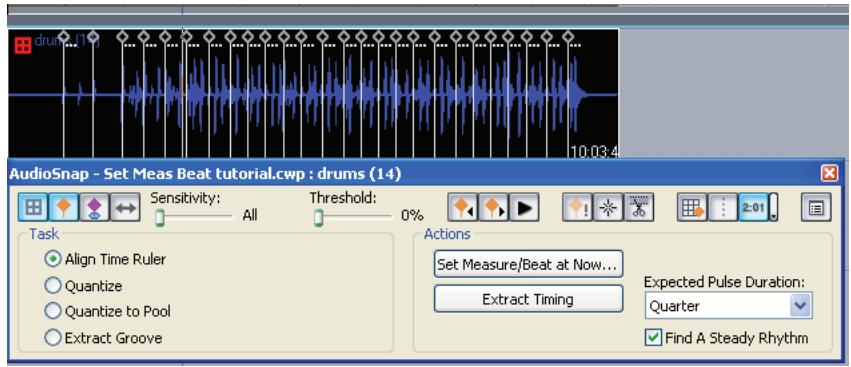Jump to previous transient marker
The width and height of the screenshot is (851, 367).
point(463,207)
